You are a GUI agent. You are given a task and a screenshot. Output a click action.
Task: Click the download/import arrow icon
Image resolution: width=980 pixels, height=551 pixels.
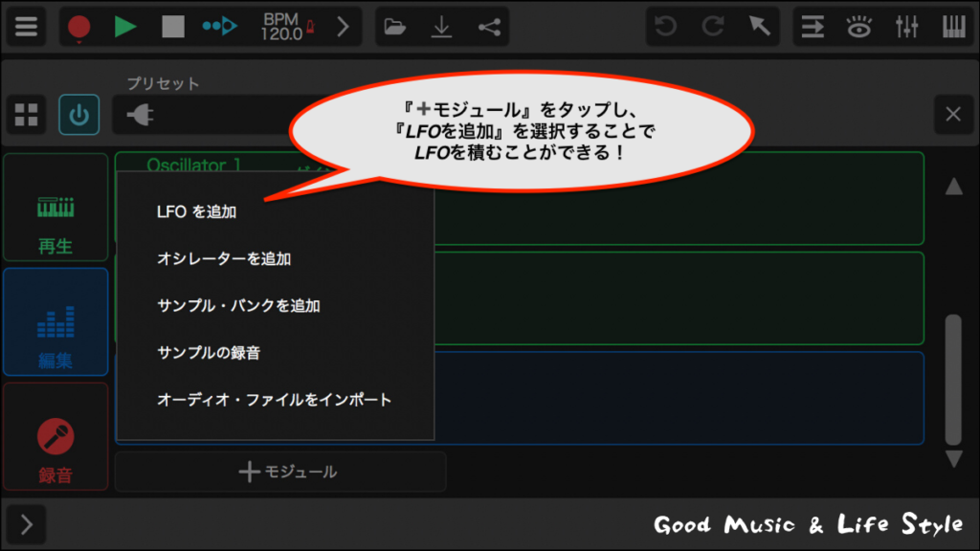point(441,27)
